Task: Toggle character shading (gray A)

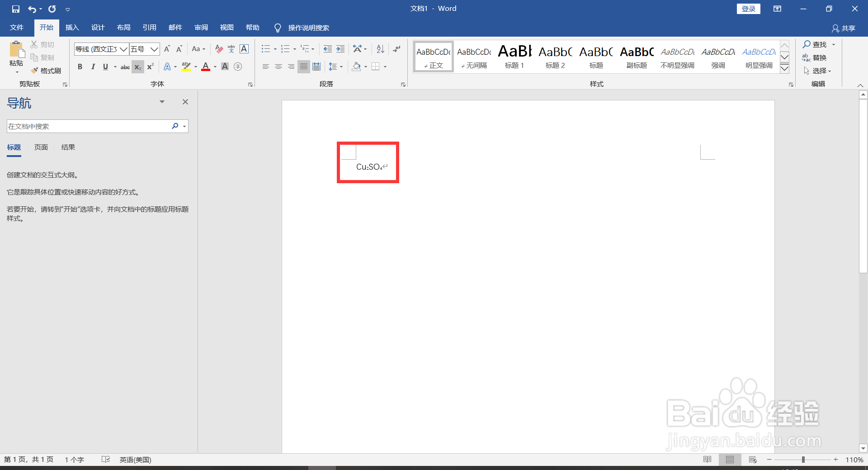Action: pyautogui.click(x=225, y=66)
